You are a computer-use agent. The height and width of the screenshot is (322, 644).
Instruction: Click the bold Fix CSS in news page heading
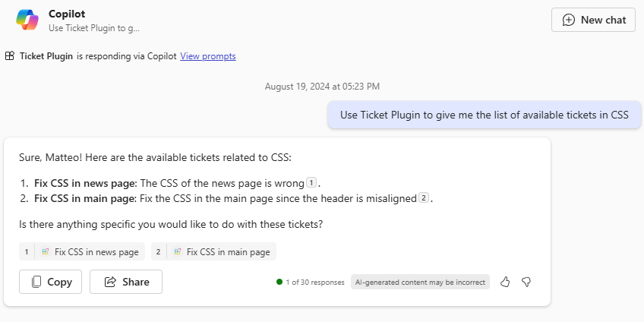(86, 183)
